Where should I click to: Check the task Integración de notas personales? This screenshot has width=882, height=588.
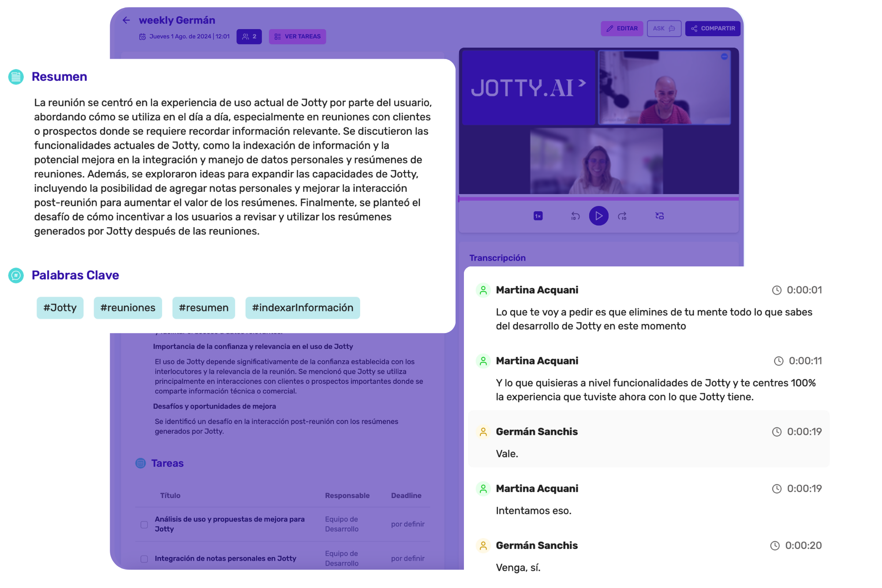click(144, 559)
